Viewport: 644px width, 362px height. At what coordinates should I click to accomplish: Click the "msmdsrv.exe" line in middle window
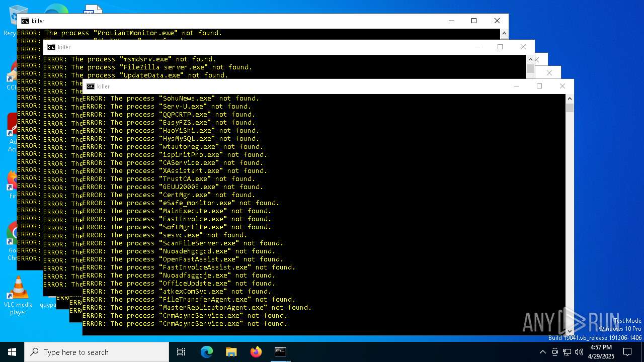pos(130,59)
